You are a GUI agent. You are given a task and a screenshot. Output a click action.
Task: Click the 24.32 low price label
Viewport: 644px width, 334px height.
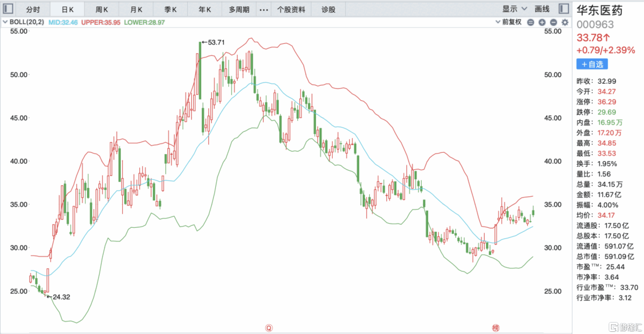pyautogui.click(x=61, y=297)
